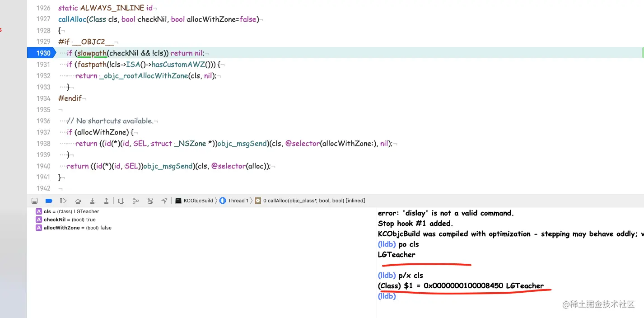Step out of the current function

[106, 201]
